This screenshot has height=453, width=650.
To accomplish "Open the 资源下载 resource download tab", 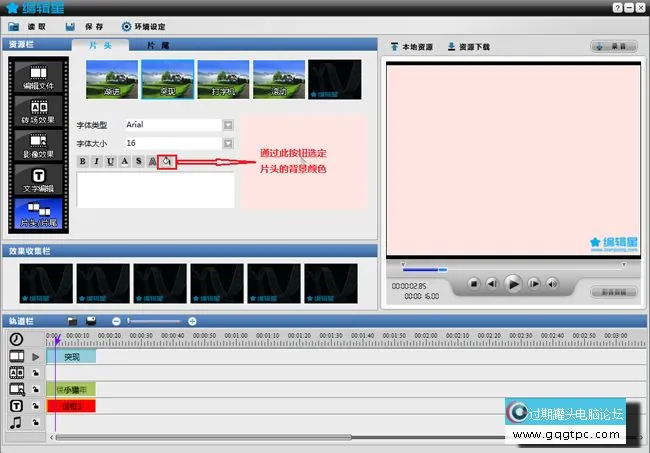I will (469, 47).
